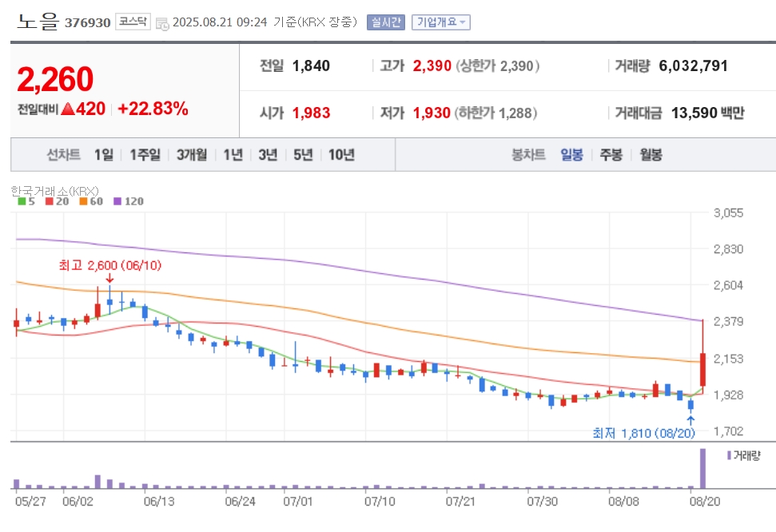This screenshot has width=776, height=532.
Task: Switch to the 3개월 line chart
Action: pyautogui.click(x=192, y=155)
